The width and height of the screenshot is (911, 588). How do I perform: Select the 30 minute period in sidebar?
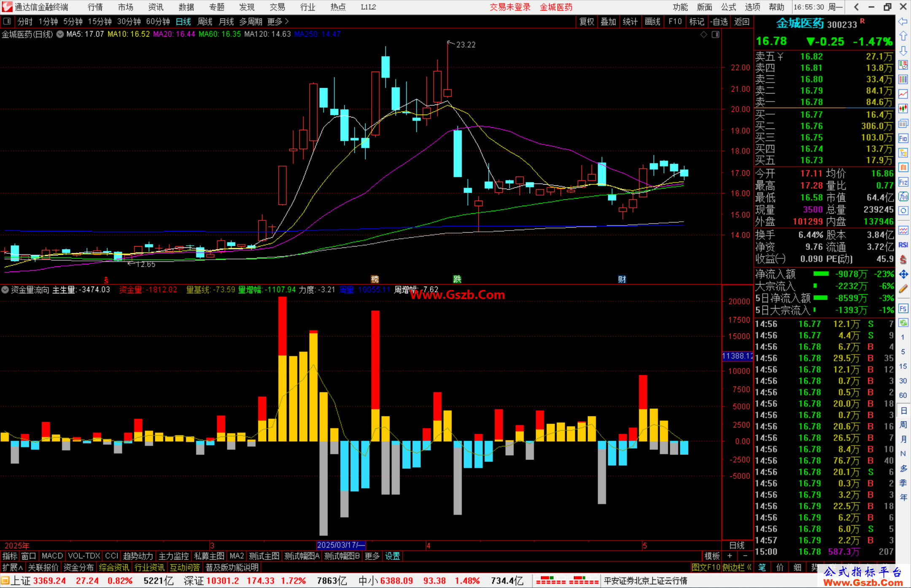coord(903,381)
